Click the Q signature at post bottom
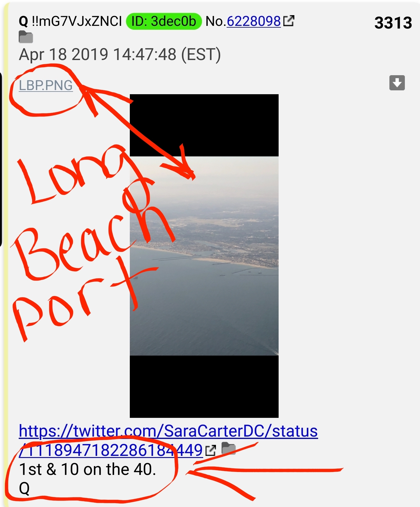The image size is (420, 507). (x=24, y=488)
